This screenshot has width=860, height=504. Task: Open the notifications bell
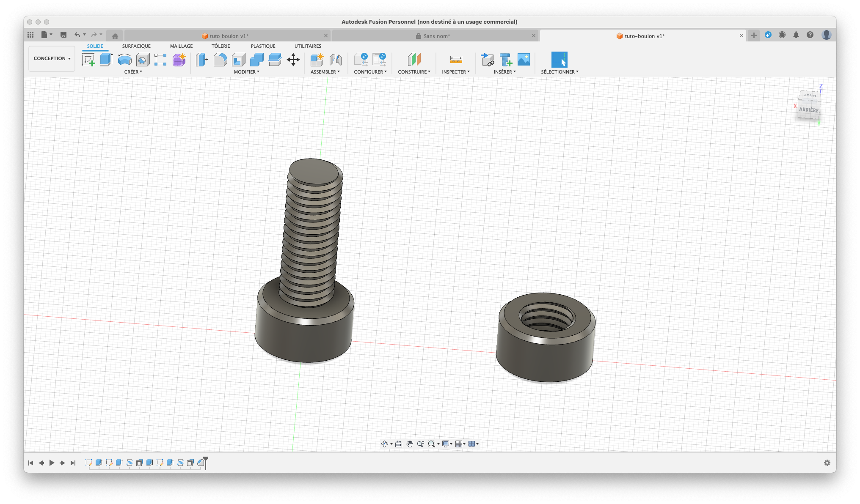pyautogui.click(x=796, y=35)
